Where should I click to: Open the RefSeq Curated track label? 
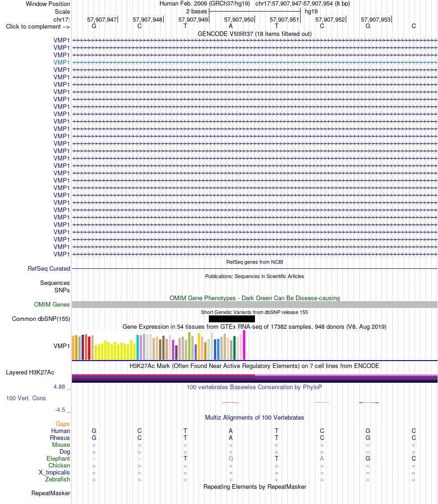coord(48,268)
